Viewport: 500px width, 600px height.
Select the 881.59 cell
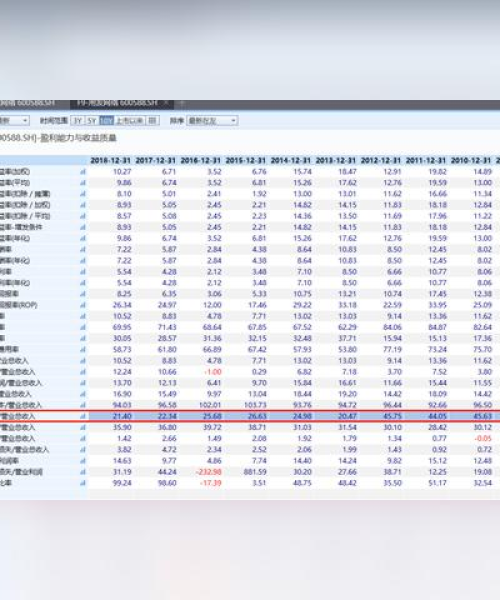click(255, 472)
